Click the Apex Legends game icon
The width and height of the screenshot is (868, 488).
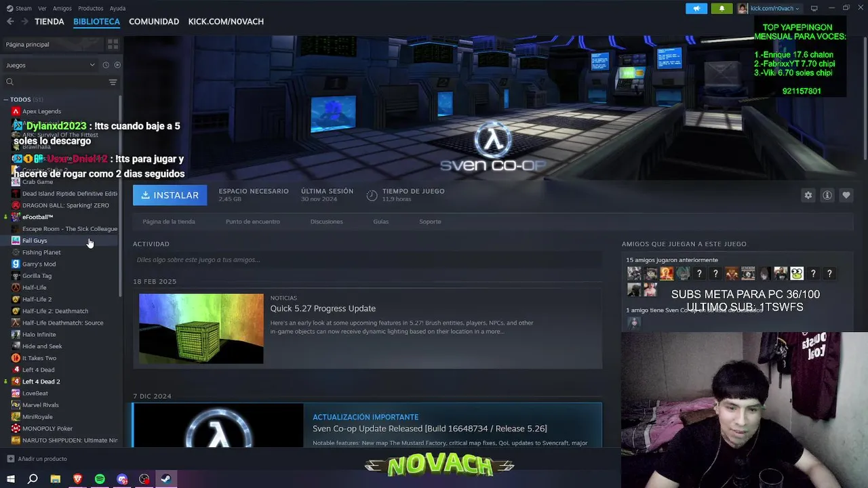click(x=16, y=111)
